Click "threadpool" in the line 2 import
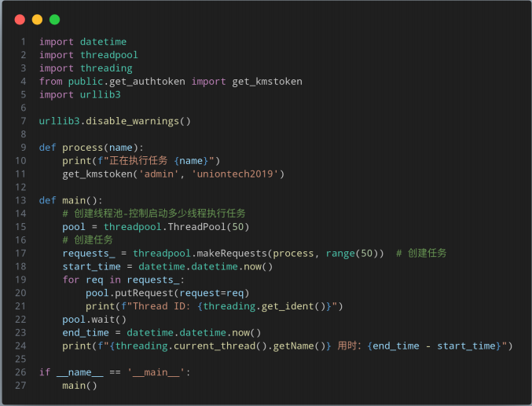532x406 pixels. (109, 55)
